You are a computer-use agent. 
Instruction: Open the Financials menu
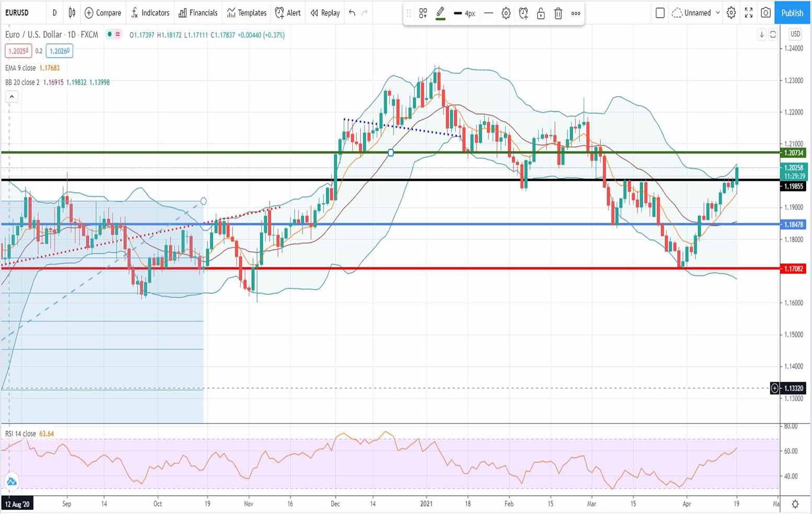point(198,13)
